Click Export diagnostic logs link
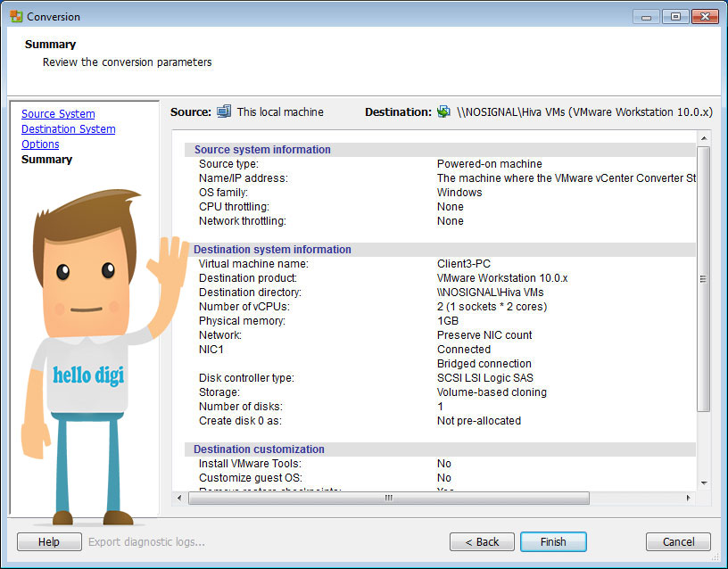This screenshot has width=728, height=569. coord(146,541)
